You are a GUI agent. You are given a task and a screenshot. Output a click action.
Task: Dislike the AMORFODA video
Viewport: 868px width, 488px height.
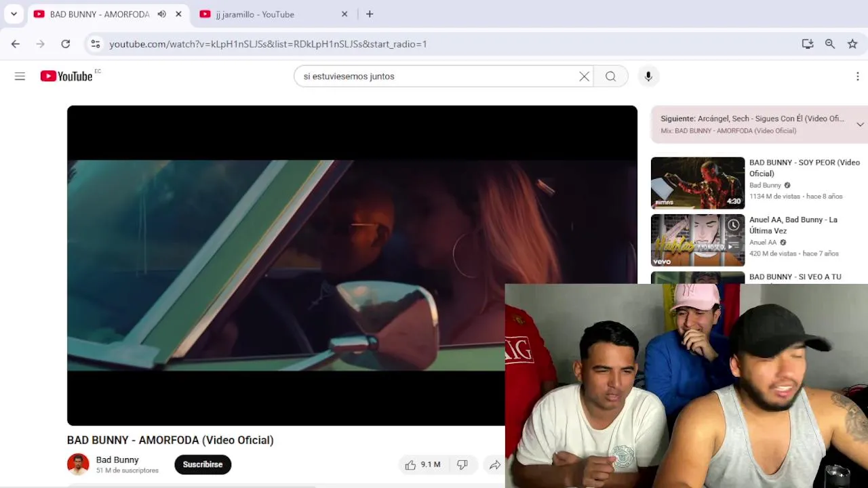click(462, 465)
